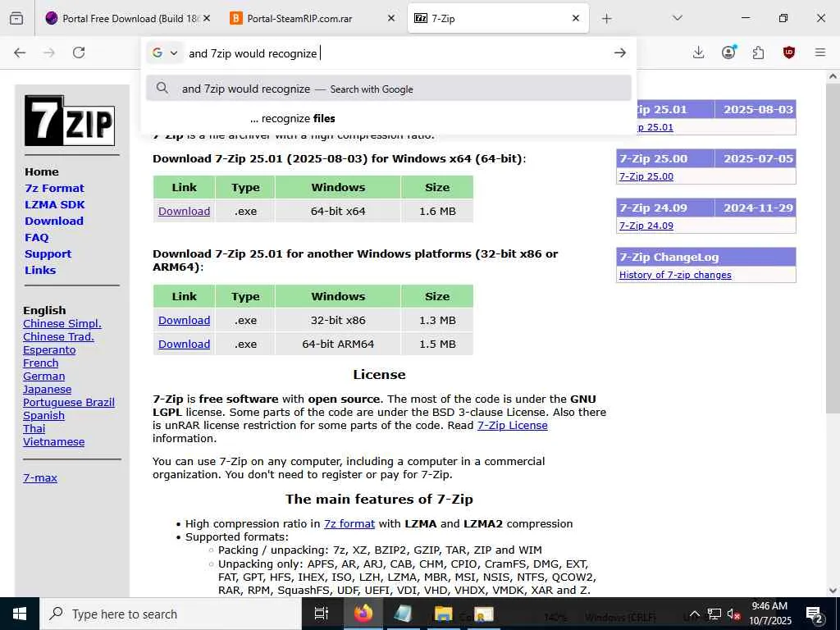
Task: Download the 64-bit ARM64 .exe
Action: coord(185,344)
